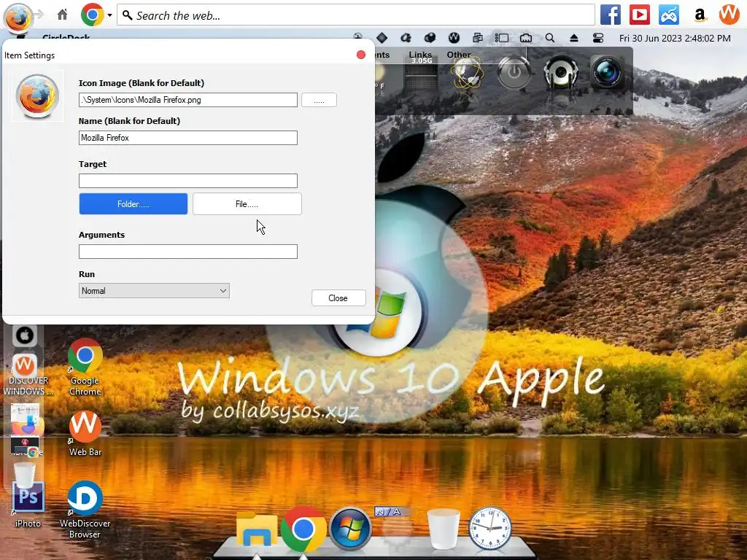Click the Close button in Item Settings
747x560 pixels.
tap(338, 298)
